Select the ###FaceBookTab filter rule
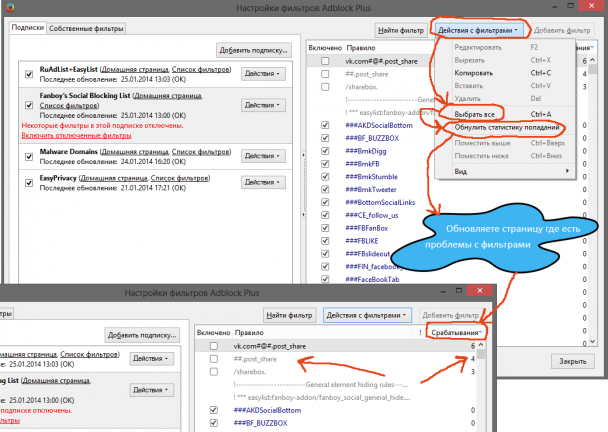 (x=372, y=279)
